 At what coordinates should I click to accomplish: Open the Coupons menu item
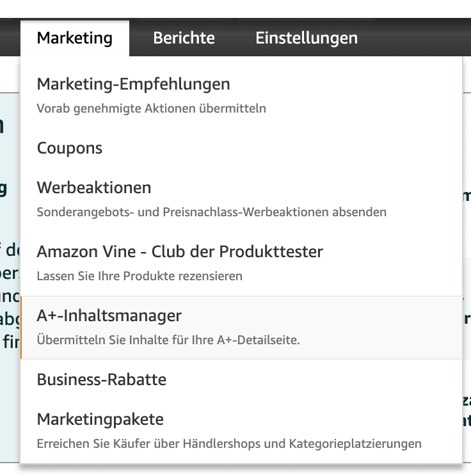(70, 148)
